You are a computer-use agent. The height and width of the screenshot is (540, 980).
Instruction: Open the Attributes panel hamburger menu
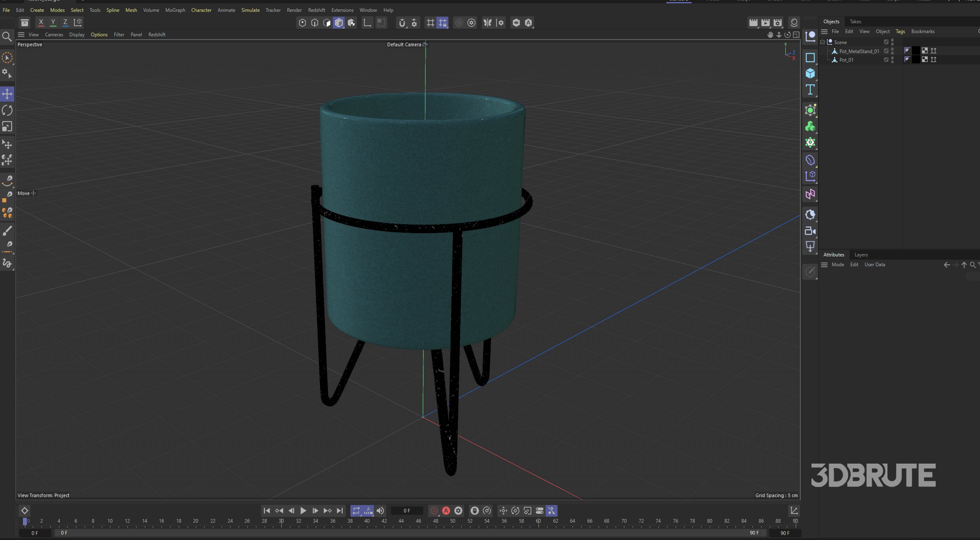tap(824, 264)
